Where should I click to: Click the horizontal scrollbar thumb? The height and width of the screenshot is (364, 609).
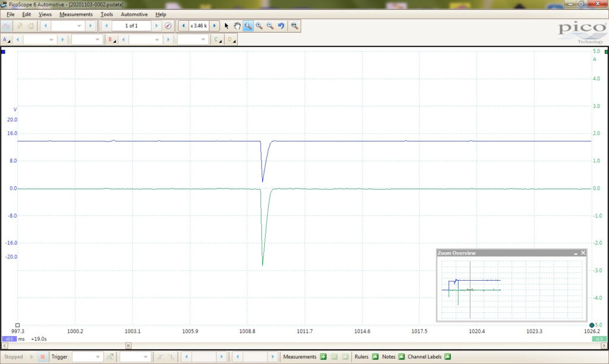coord(128,346)
